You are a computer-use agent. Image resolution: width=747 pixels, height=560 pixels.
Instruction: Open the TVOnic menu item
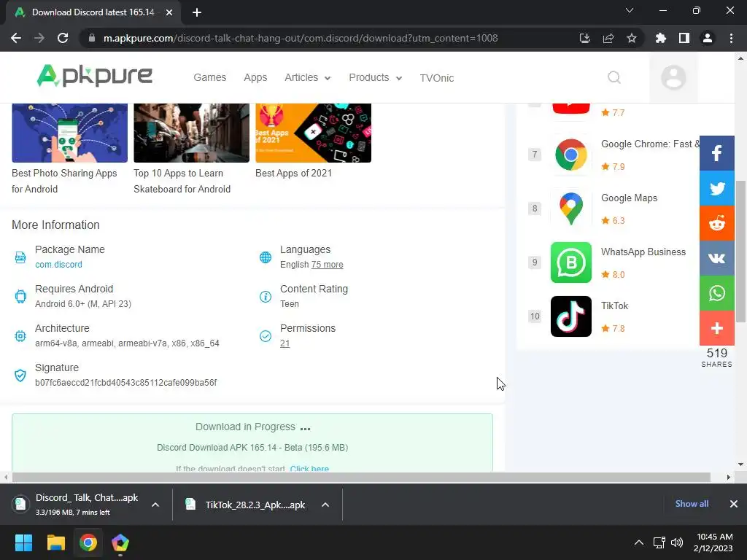(x=436, y=78)
